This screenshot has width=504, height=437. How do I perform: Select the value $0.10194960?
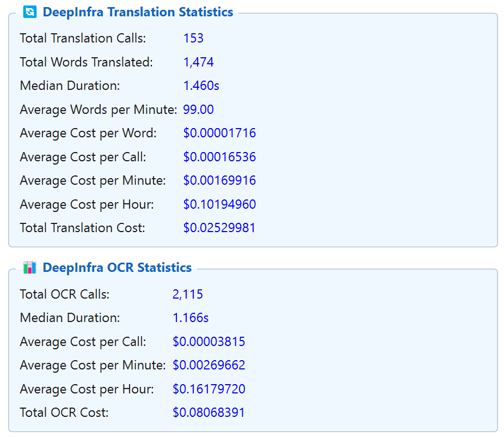tap(219, 204)
